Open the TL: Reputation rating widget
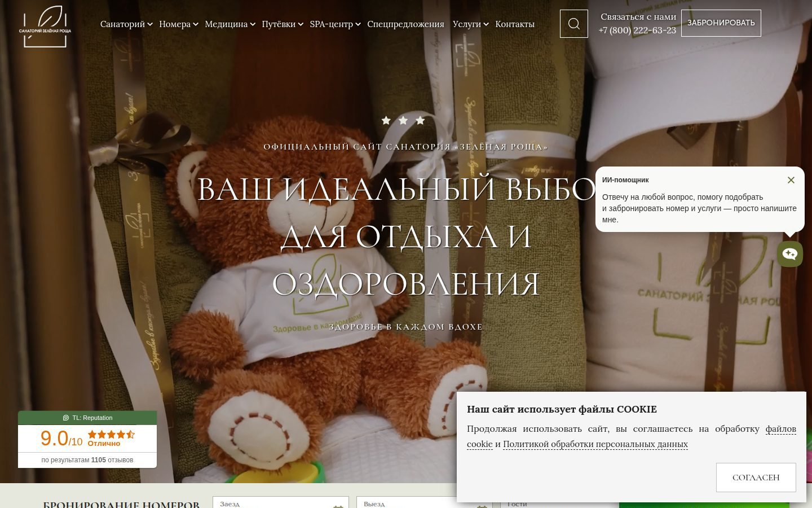The image size is (812, 508). (x=87, y=439)
